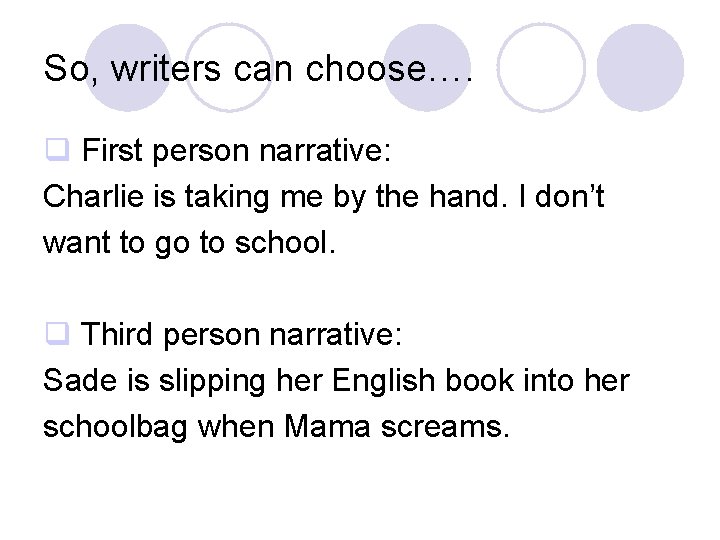The width and height of the screenshot is (720, 540).
Task: Click the word 'school.' ending the first example
Action: click(293, 244)
